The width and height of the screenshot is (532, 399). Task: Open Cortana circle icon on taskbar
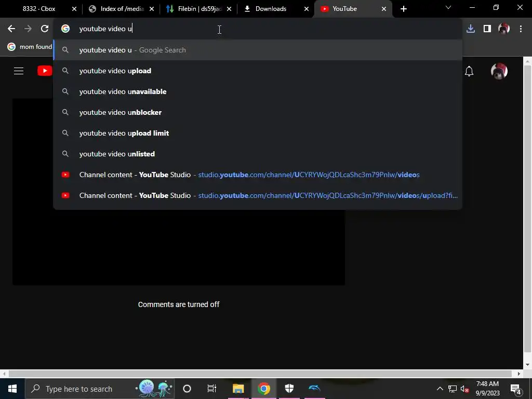point(187,389)
